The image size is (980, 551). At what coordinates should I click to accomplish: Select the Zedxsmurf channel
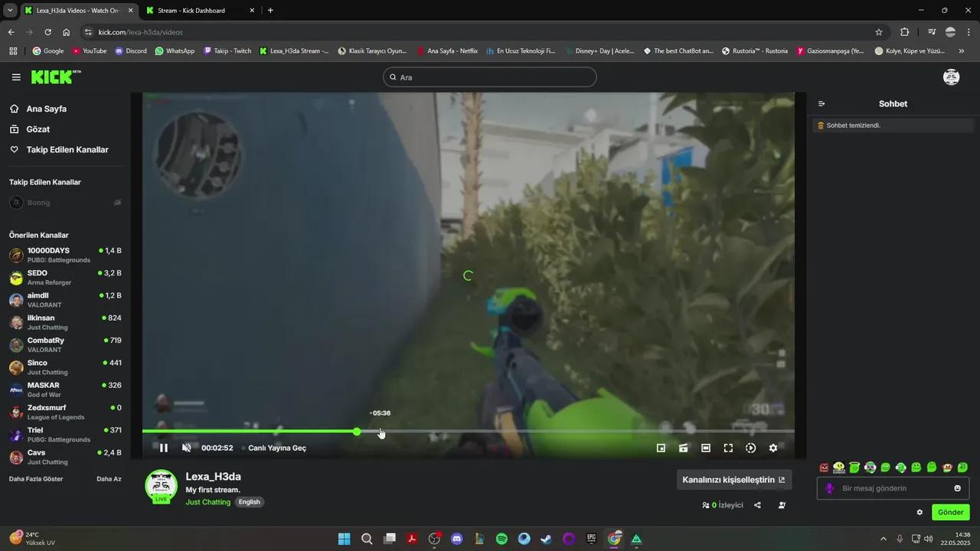(x=65, y=412)
